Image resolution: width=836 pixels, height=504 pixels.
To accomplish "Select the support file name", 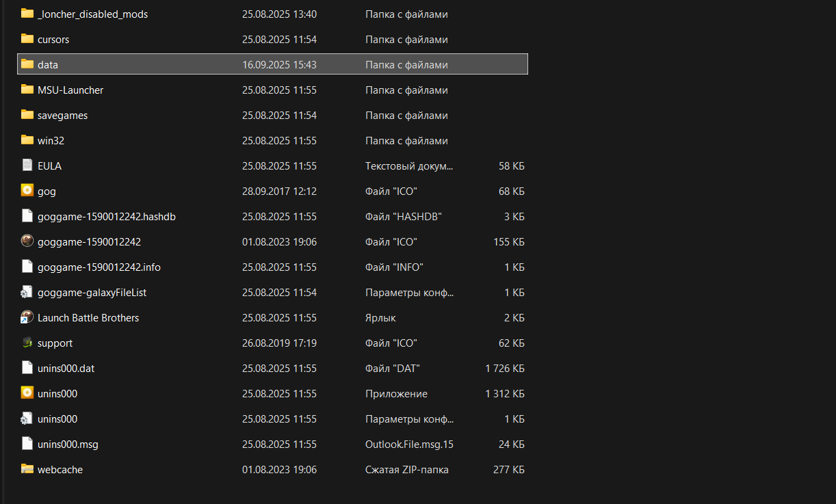I will click(55, 343).
